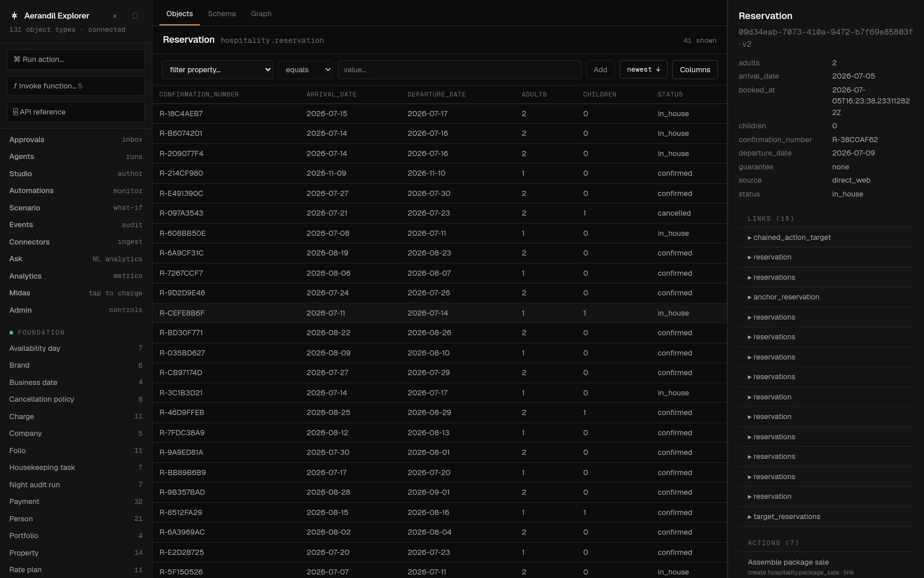The width and height of the screenshot is (924, 578).
Task: Open Midas tap to charge
Action: (76, 293)
